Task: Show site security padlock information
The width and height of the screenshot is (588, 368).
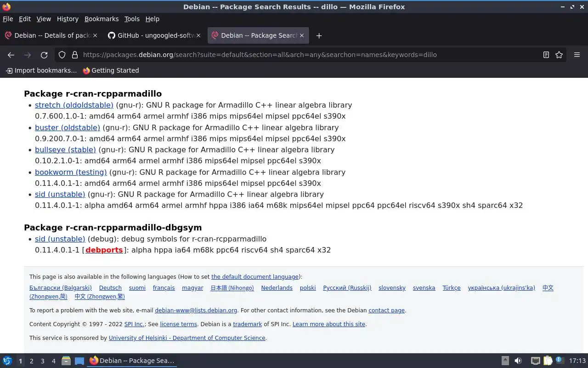Action: pos(75,55)
